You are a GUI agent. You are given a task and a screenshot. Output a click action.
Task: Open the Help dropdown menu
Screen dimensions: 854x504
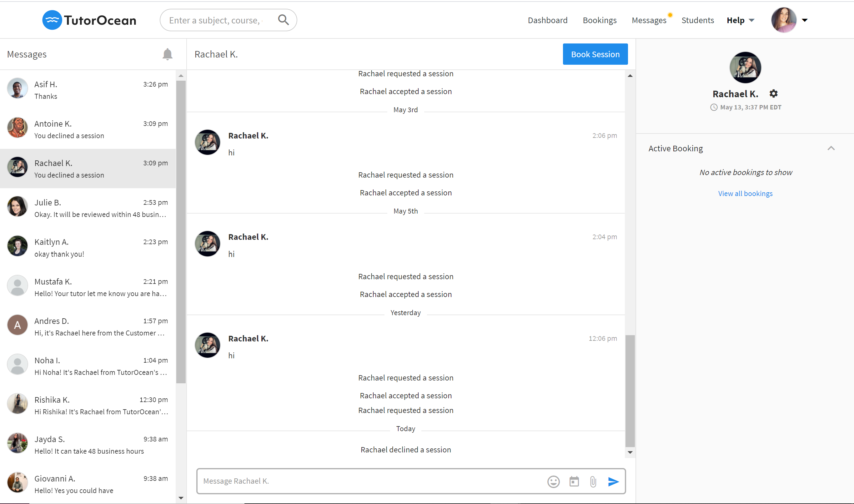[x=740, y=20]
